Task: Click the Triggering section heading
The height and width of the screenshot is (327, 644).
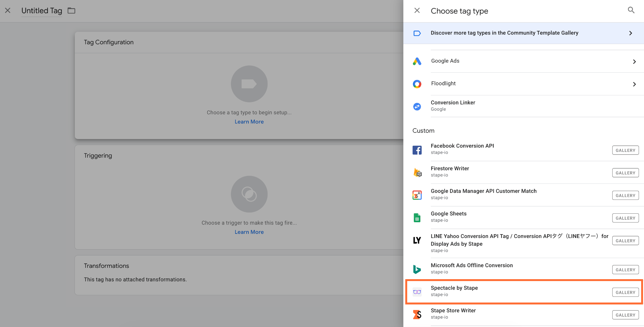Action: coord(98,155)
